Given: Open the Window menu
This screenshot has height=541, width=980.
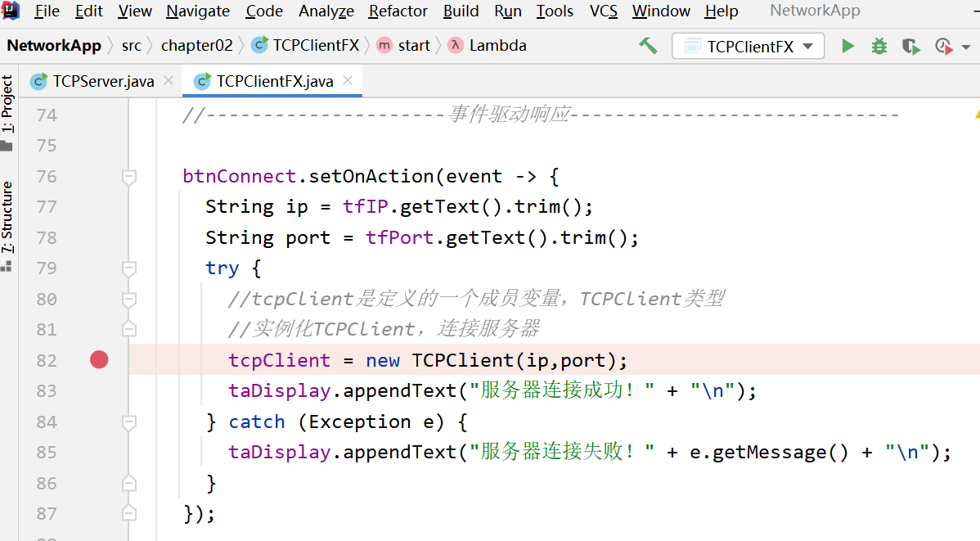Looking at the screenshot, I should (x=661, y=11).
